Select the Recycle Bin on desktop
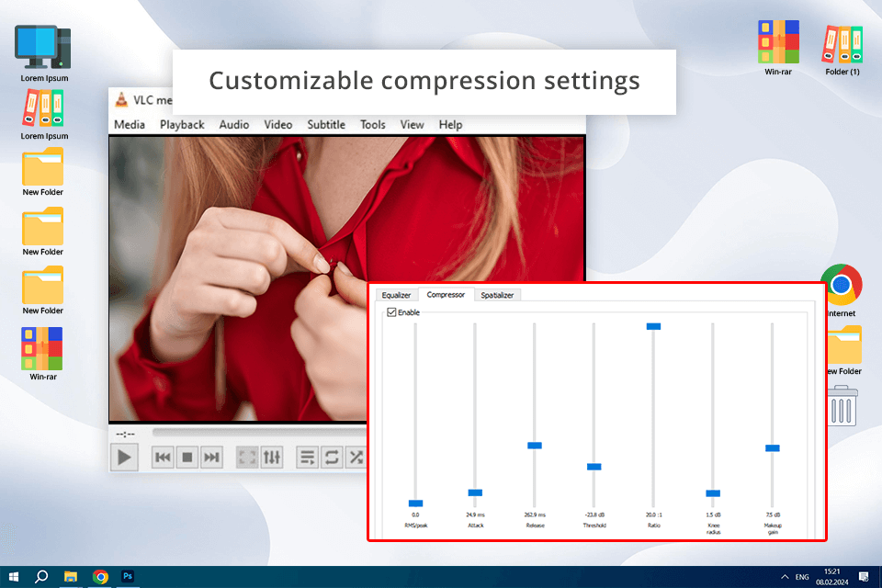This screenshot has height=588, width=882. click(x=842, y=405)
